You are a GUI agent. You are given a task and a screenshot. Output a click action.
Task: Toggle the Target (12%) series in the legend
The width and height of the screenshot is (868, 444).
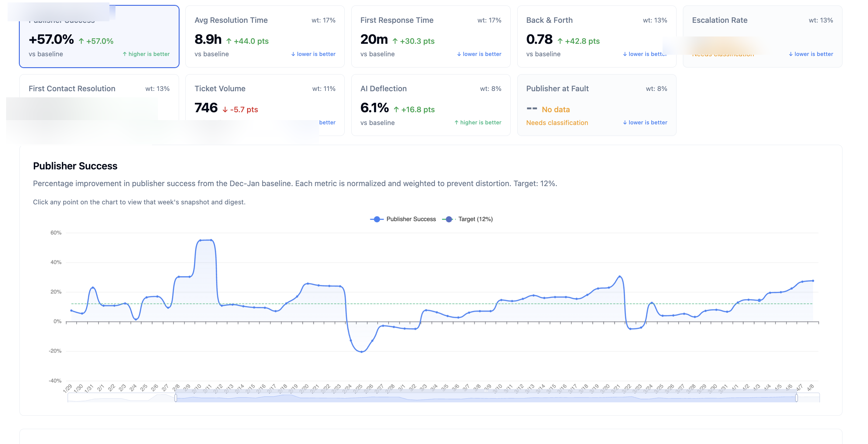475,219
